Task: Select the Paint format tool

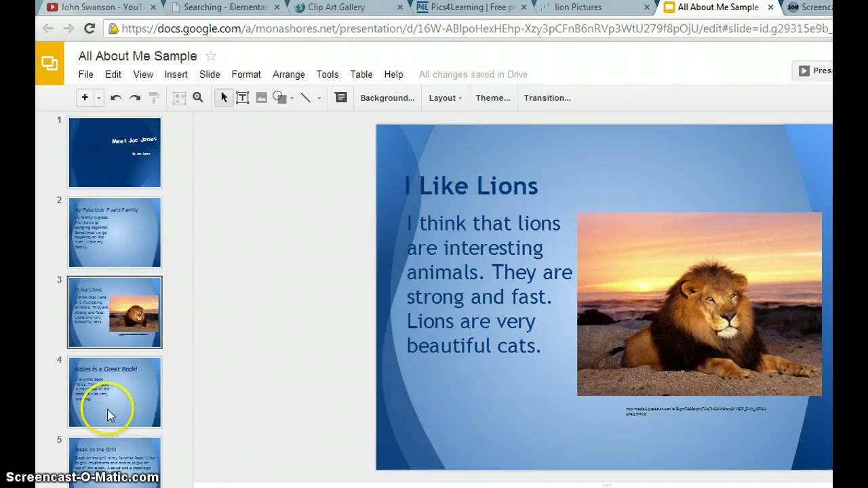Action: coord(154,98)
